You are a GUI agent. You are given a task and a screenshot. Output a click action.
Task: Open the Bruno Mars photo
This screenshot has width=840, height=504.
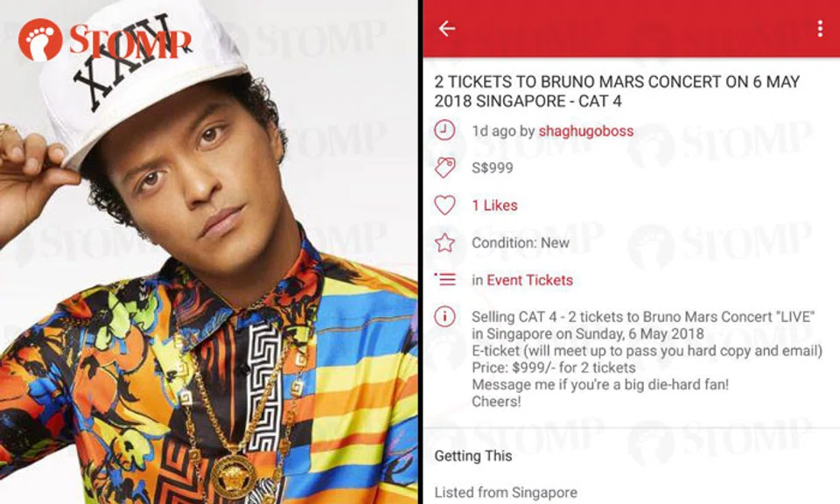coord(209,252)
